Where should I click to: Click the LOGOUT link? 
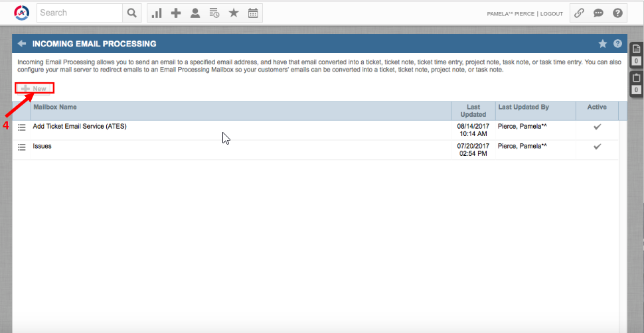click(x=551, y=13)
